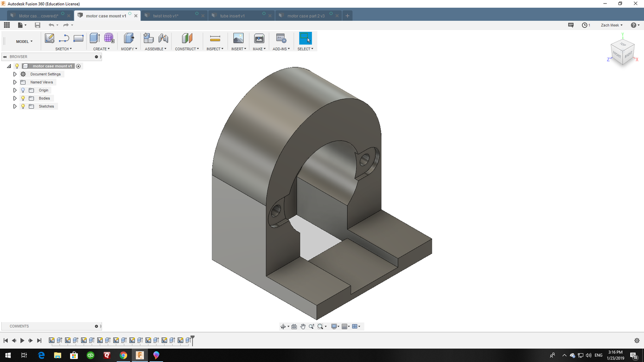Select the Orbit navigation tool
The image size is (644, 362).
tap(283, 326)
